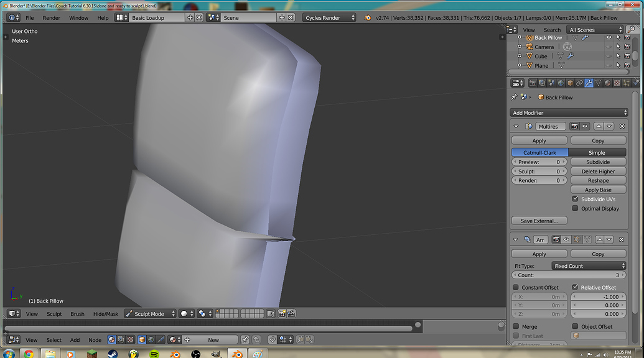The image size is (644, 358).
Task: Toggle Multires modifier render camera button
Action: [574, 126]
